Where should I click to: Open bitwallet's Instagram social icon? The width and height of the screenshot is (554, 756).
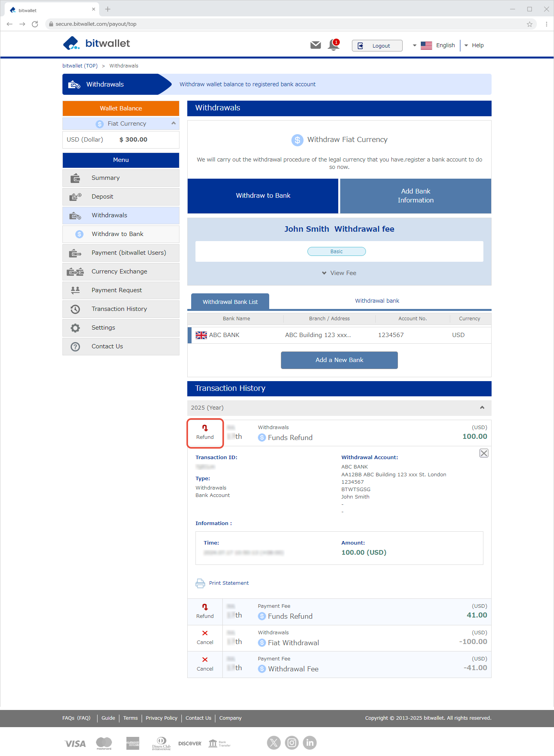click(291, 743)
